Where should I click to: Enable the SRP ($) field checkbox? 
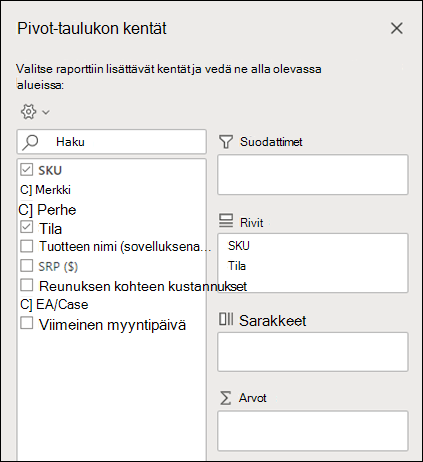tap(26, 266)
